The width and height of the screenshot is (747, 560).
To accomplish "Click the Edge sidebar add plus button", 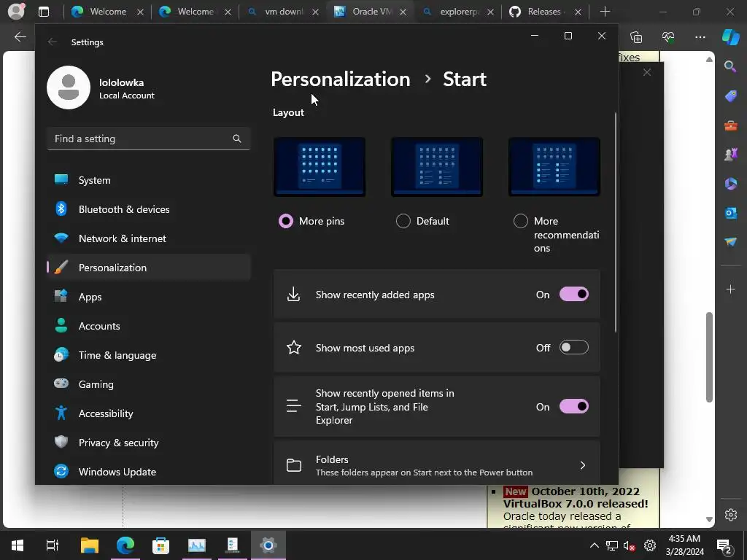I will pos(730,289).
